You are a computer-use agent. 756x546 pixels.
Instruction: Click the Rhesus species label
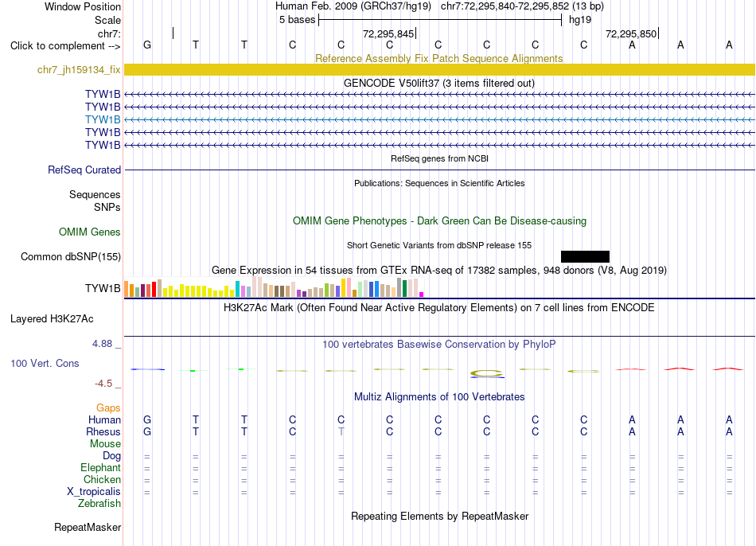tap(103, 431)
